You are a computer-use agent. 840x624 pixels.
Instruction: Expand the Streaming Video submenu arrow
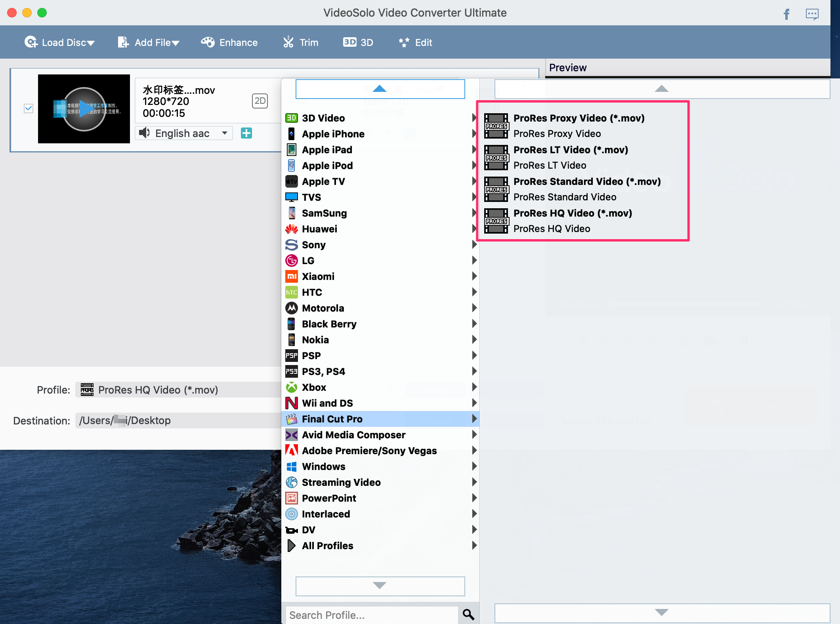click(474, 482)
